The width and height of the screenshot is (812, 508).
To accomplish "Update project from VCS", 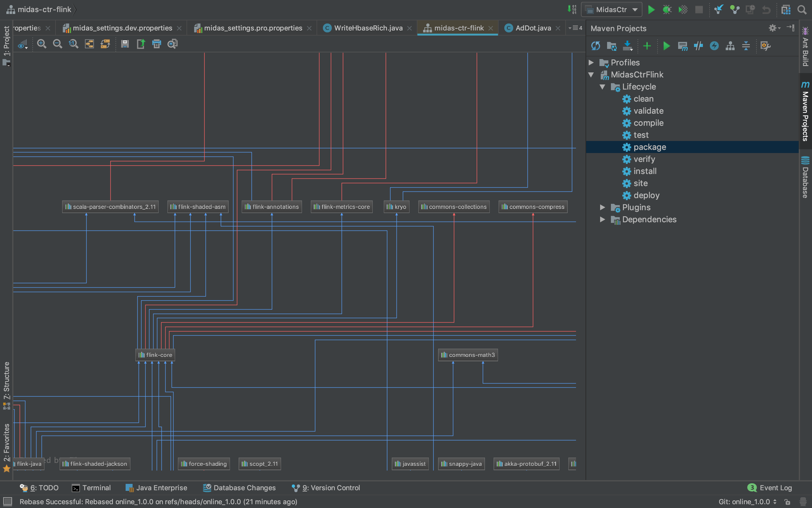I will 718,10.
